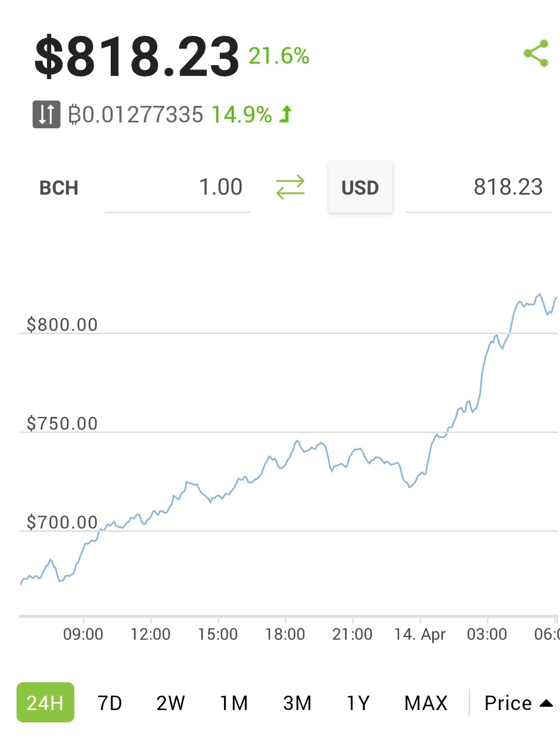Swap currencies with the green arrows icon
Viewport: 560px width, 740px height.
pyautogui.click(x=290, y=187)
